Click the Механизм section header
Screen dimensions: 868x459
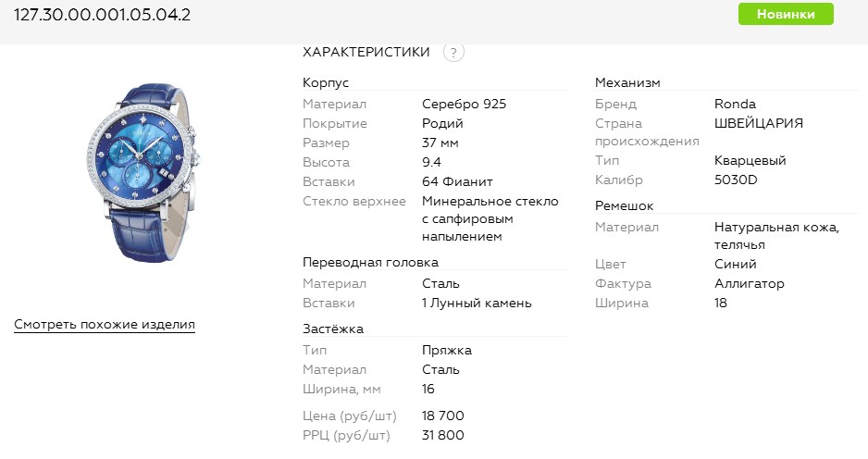click(x=627, y=82)
